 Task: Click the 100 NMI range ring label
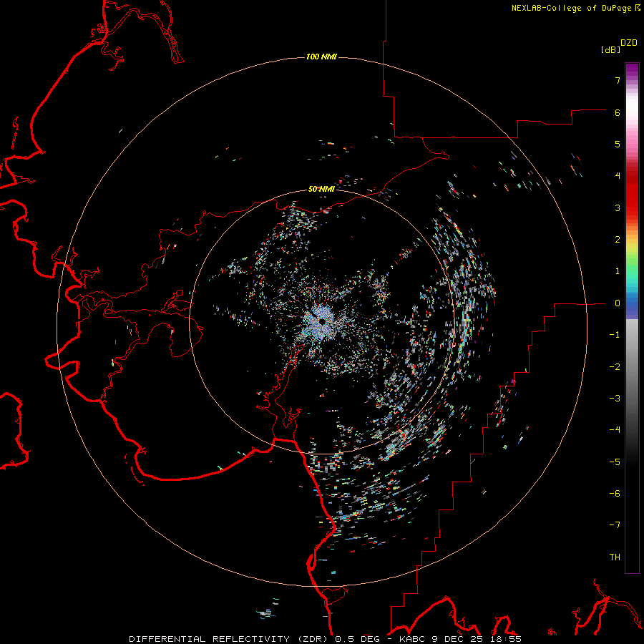click(321, 57)
